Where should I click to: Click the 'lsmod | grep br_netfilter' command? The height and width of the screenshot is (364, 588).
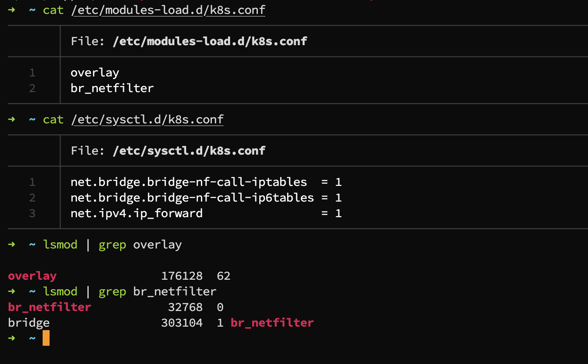tap(130, 291)
